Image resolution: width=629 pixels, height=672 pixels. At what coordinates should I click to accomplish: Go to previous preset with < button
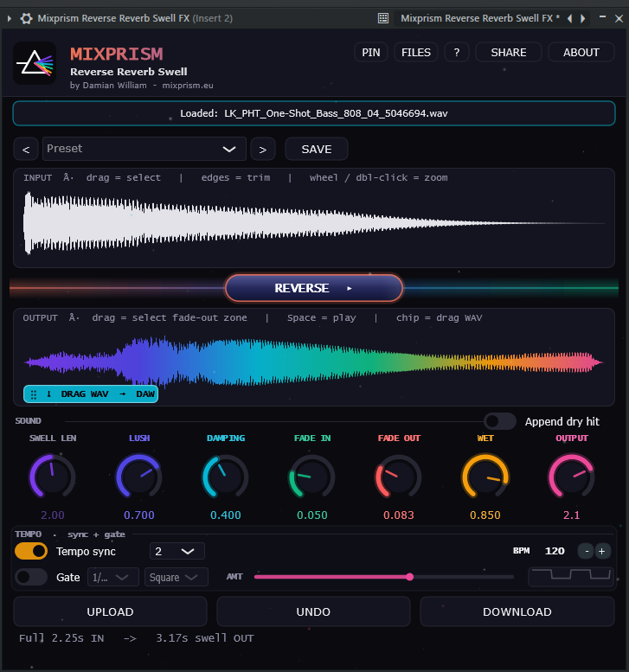pos(26,149)
